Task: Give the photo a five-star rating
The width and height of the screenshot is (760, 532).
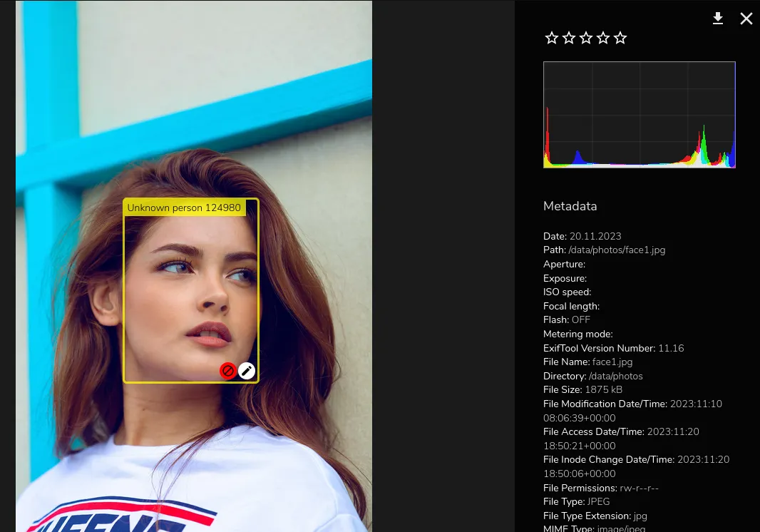Action: click(620, 38)
